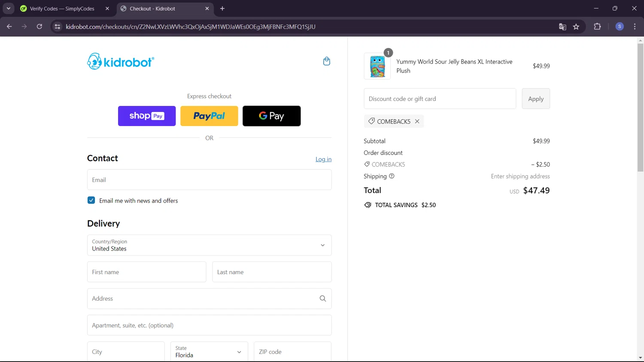The width and height of the screenshot is (644, 362).
Task: Reload the checkout page
Action: tap(39, 27)
